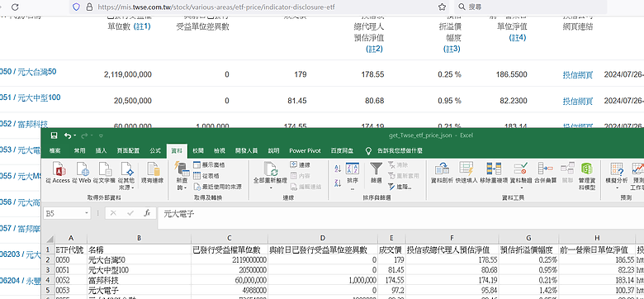Import data with 從 Web
This screenshot has width=644, height=299.
82,173
